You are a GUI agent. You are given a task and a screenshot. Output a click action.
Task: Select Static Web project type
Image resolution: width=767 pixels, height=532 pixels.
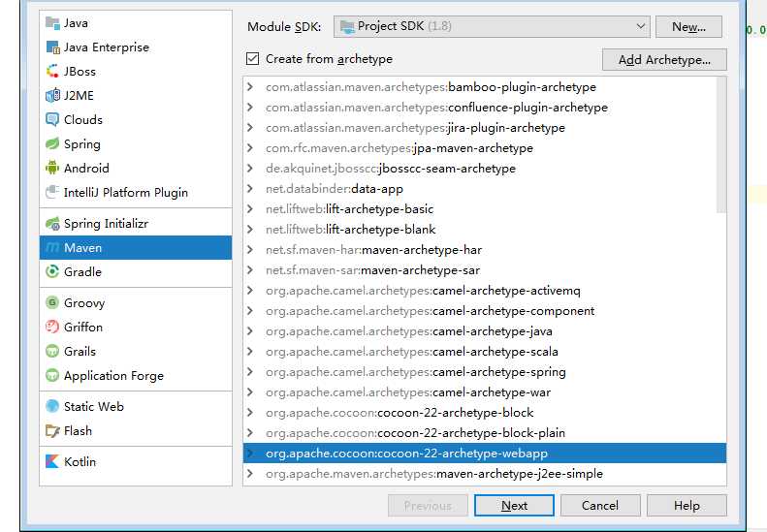[136, 406]
